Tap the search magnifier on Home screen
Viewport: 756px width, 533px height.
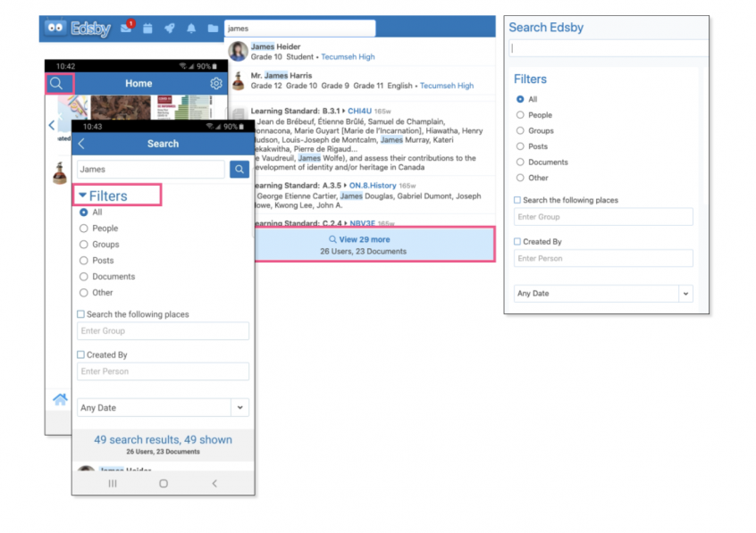coord(56,83)
